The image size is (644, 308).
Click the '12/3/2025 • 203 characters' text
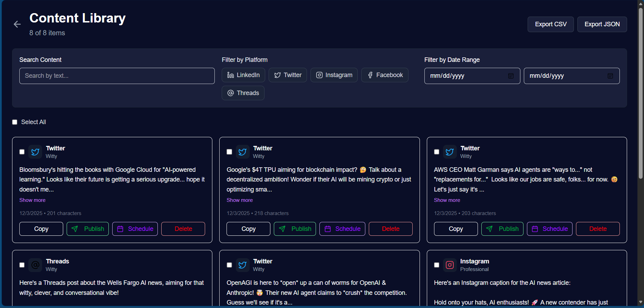(465, 213)
